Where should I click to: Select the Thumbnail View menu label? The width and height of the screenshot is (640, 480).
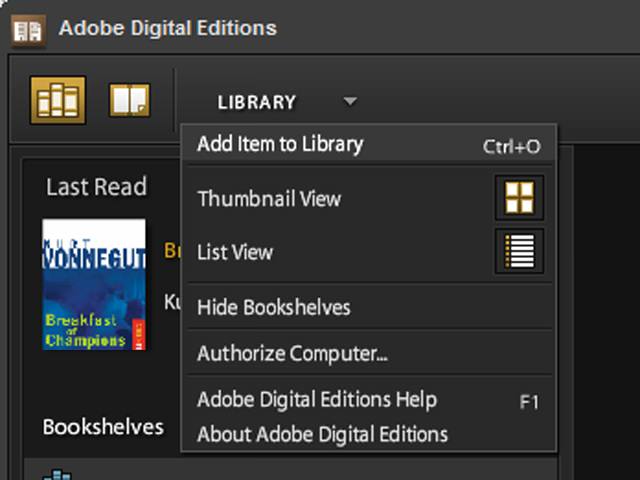(x=269, y=198)
